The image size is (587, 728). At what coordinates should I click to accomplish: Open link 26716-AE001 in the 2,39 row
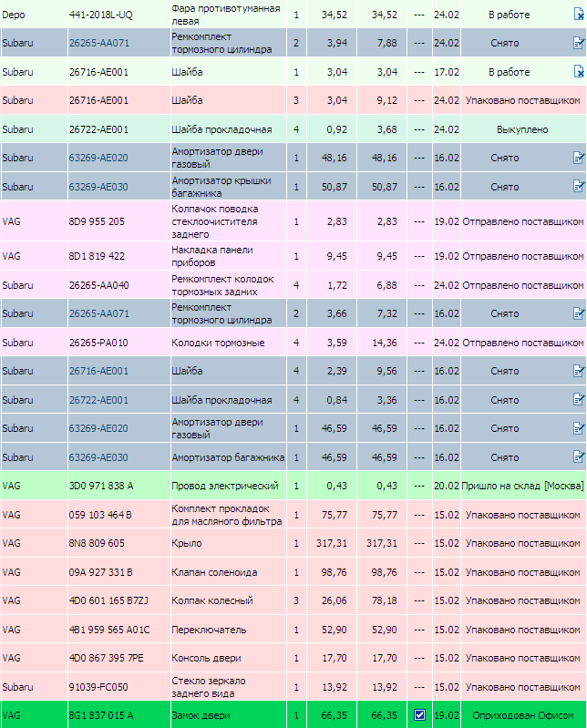pos(98,371)
